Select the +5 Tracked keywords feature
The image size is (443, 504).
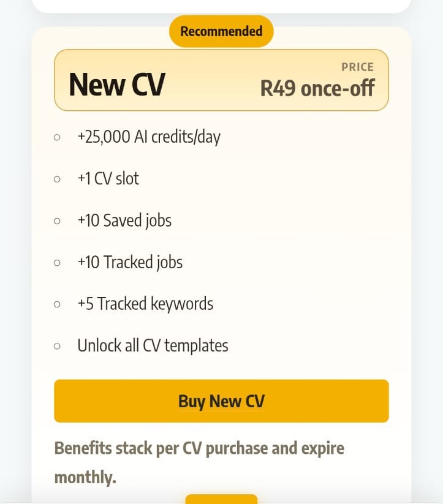point(145,304)
